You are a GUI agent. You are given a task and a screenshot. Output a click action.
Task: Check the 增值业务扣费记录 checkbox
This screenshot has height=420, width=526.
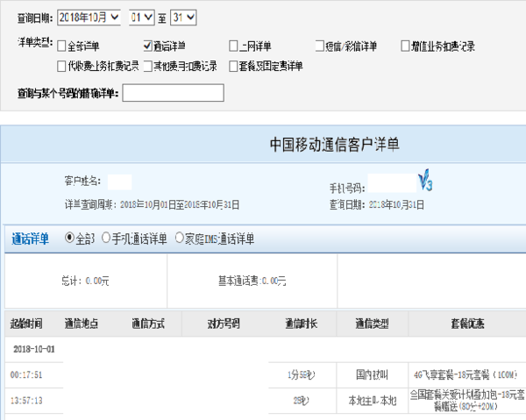point(405,46)
